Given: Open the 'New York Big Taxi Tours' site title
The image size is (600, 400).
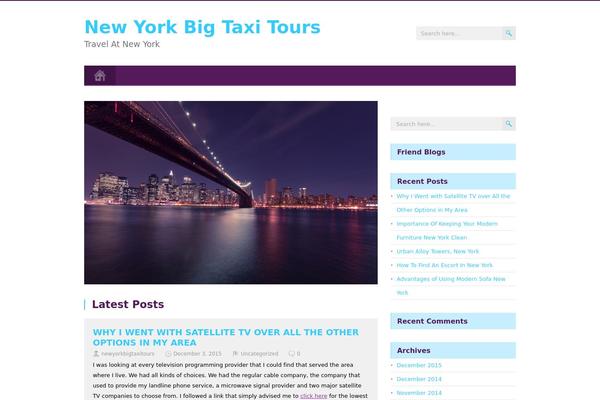Looking at the screenshot, I should pos(202,27).
